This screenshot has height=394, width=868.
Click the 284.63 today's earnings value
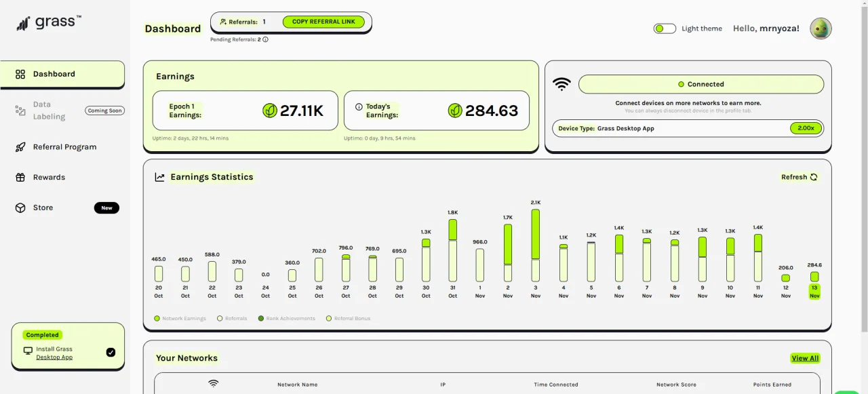(492, 111)
